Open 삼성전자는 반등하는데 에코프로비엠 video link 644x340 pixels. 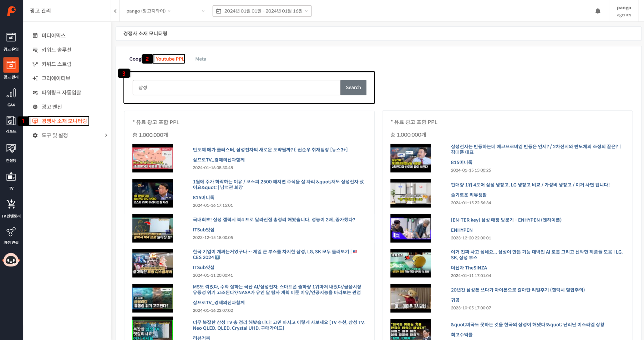click(x=536, y=149)
